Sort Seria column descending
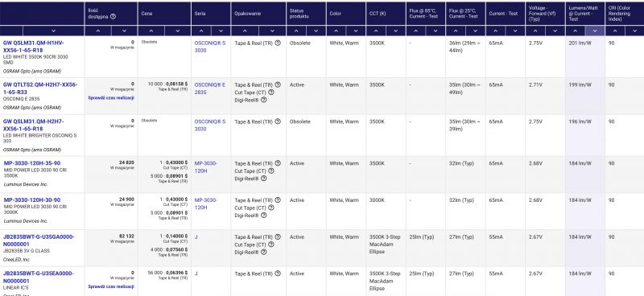644x296 pixels. pos(221,31)
